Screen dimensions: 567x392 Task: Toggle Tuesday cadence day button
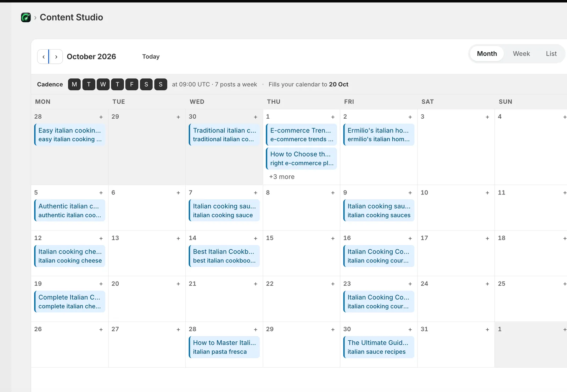click(x=89, y=84)
